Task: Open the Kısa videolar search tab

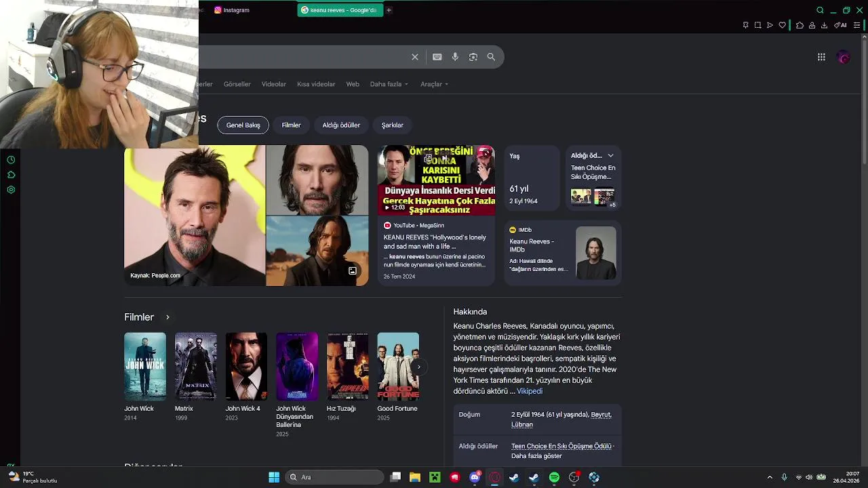Action: [316, 84]
